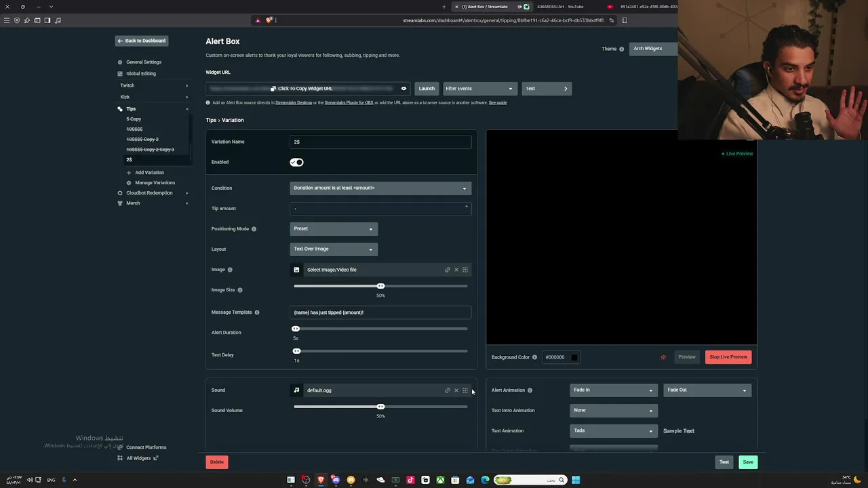The image size is (868, 488).
Task: Click the Cloudbot Redemption icon
Action: pyautogui.click(x=120, y=193)
